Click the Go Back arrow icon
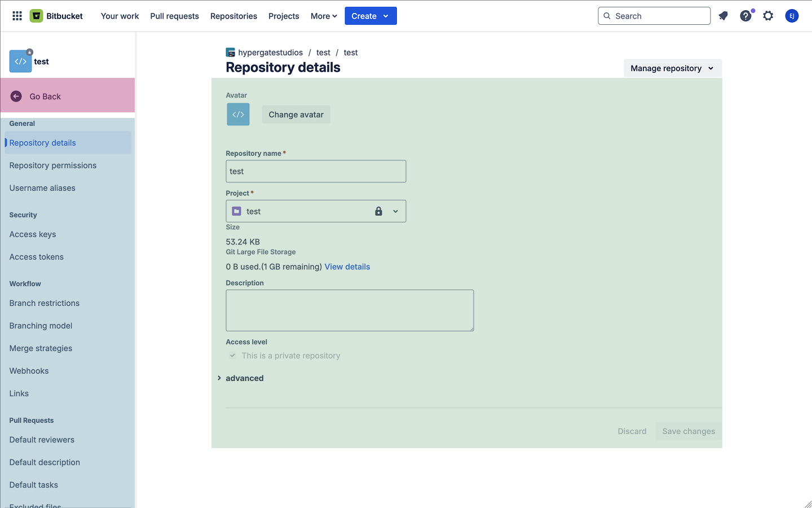This screenshot has width=812, height=508. [16, 97]
